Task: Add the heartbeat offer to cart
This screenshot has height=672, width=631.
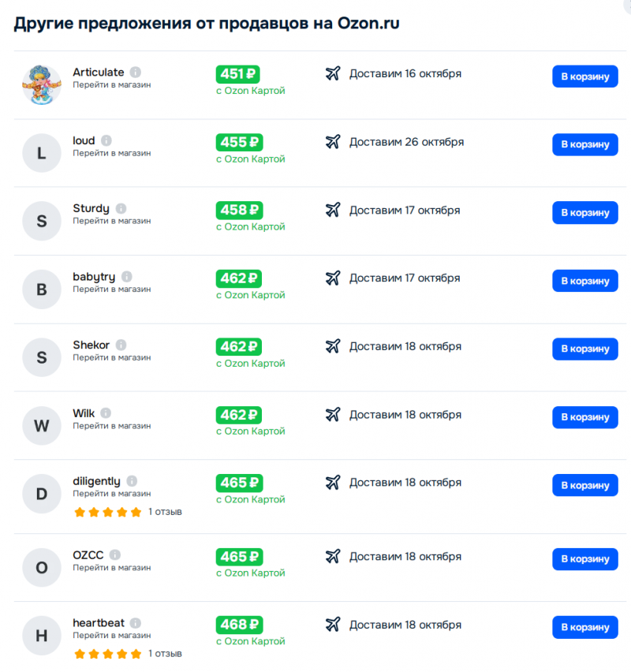Action: coord(584,627)
